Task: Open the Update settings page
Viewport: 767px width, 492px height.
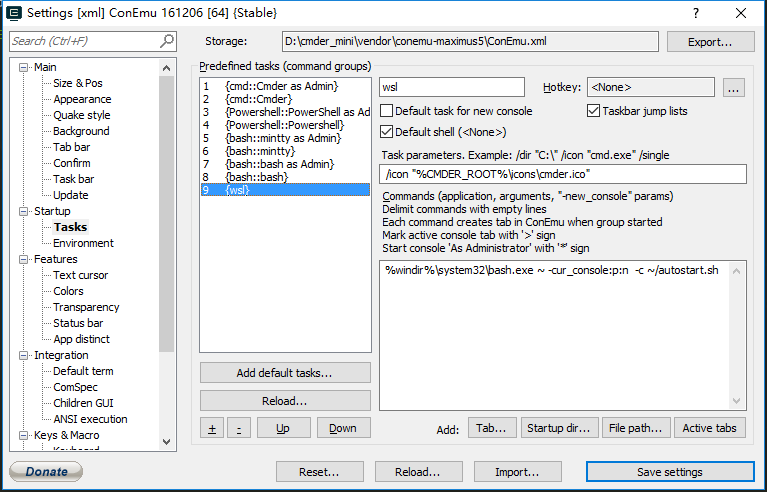Action: coord(70,195)
